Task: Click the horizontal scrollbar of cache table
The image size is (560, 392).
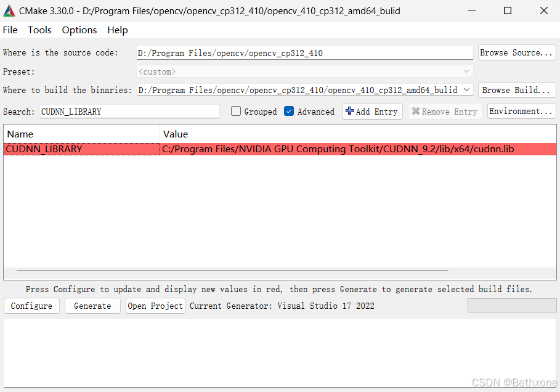Action: pyautogui.click(x=232, y=271)
